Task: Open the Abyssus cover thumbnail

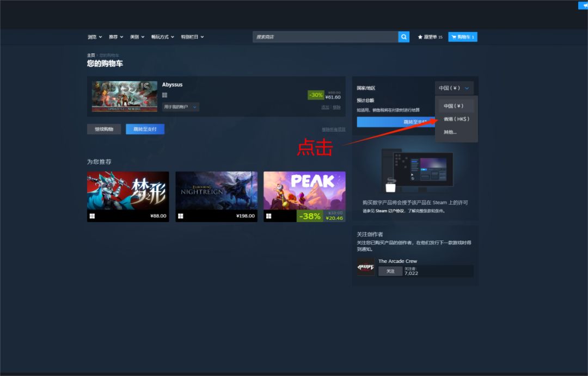Action: tap(125, 96)
